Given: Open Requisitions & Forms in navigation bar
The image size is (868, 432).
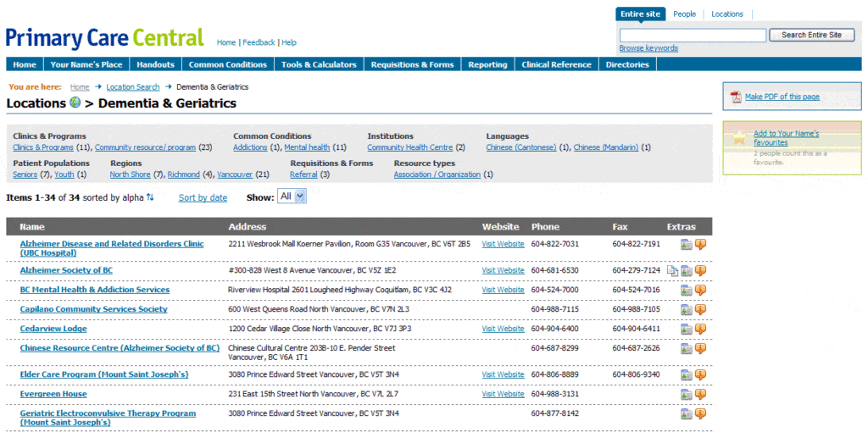Looking at the screenshot, I should tap(413, 64).
